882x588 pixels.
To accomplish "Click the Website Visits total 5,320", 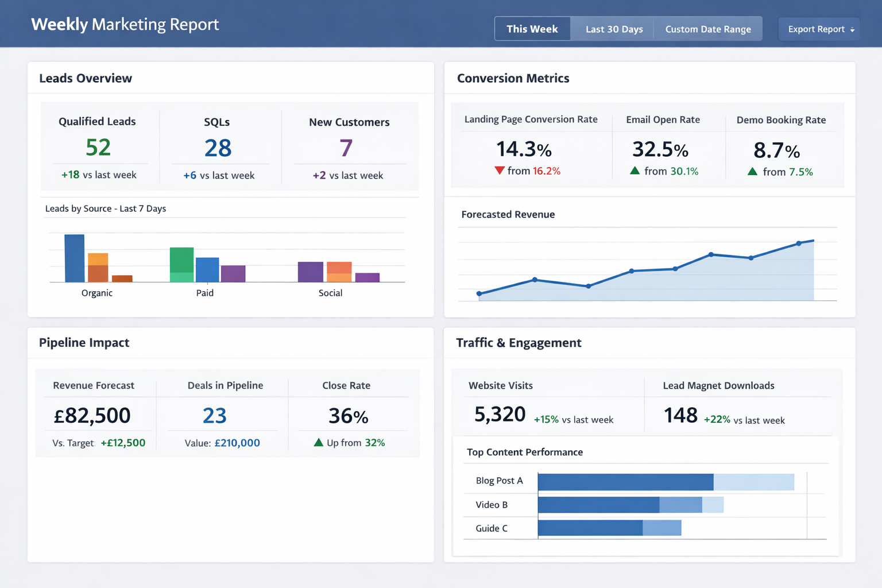I will click(x=500, y=414).
